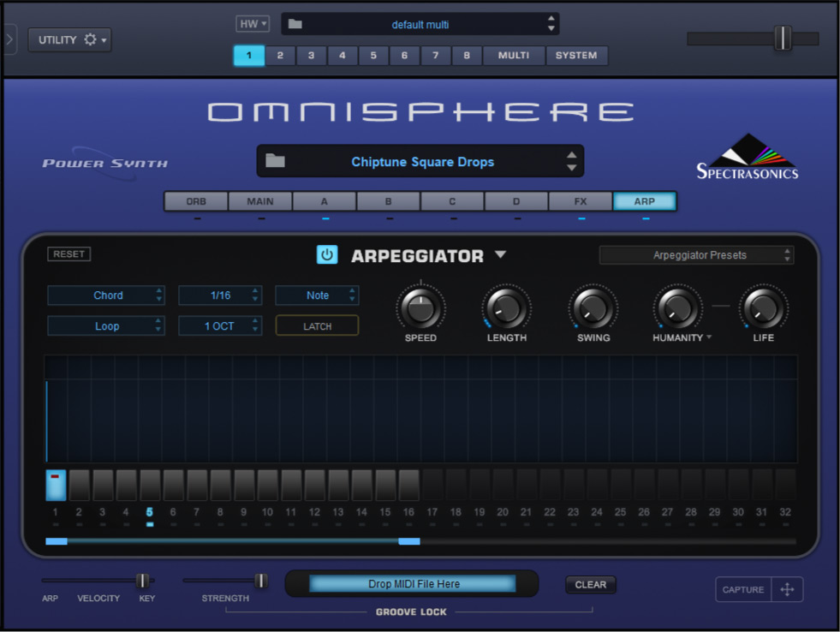The image size is (840, 632).
Task: Switch to the MAIN tab
Action: (x=259, y=201)
